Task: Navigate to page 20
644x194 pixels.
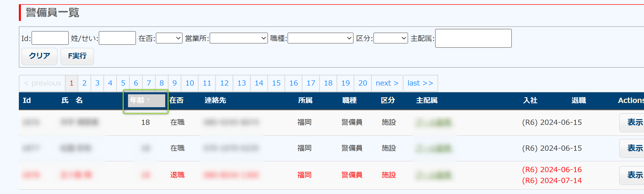Action: pos(362,83)
